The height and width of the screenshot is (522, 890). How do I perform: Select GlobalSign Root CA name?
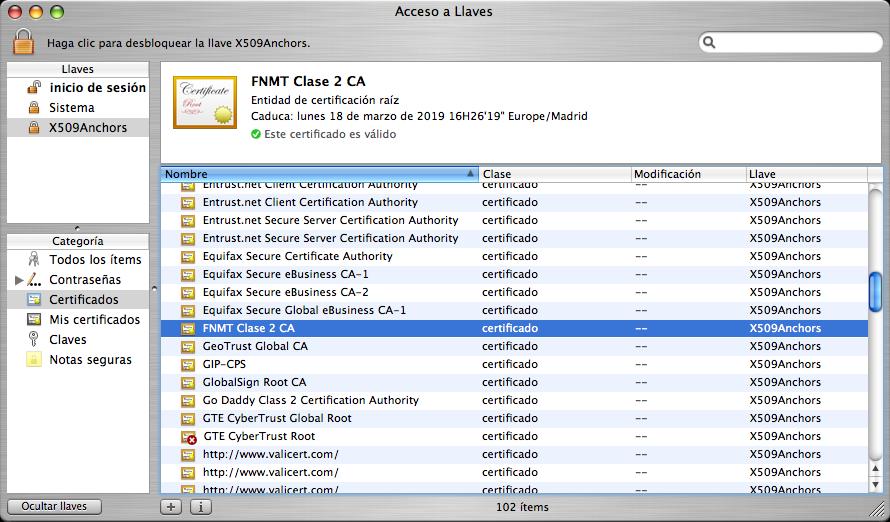pyautogui.click(x=254, y=382)
